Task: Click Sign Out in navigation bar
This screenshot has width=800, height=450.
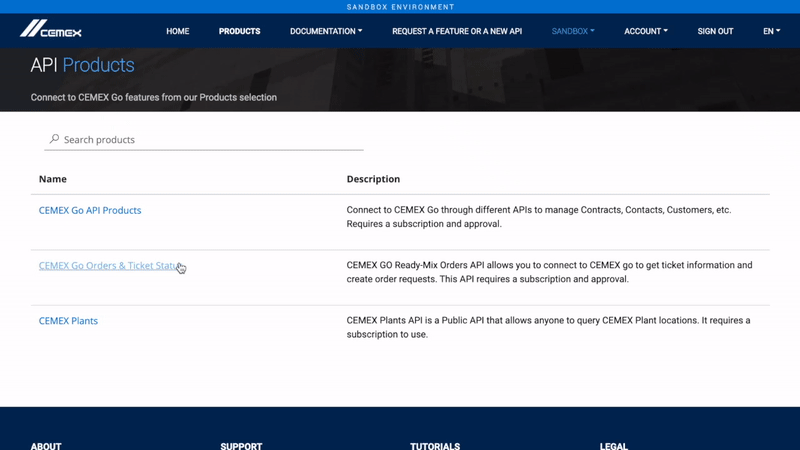Action: point(715,31)
